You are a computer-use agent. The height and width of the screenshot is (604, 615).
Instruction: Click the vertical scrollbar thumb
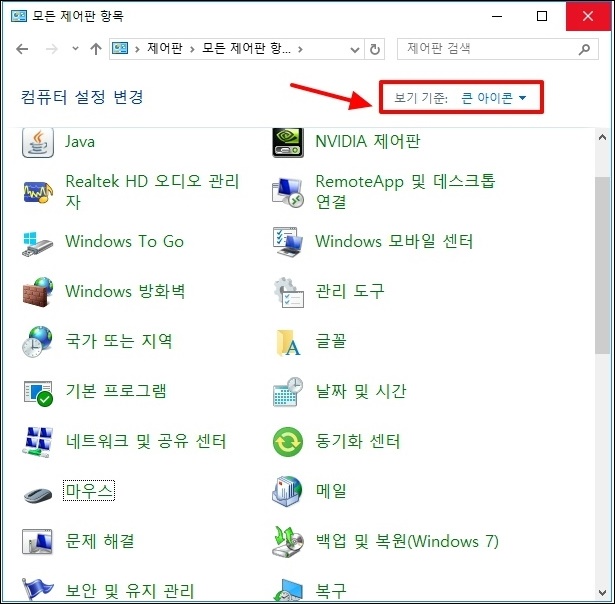[602, 265]
